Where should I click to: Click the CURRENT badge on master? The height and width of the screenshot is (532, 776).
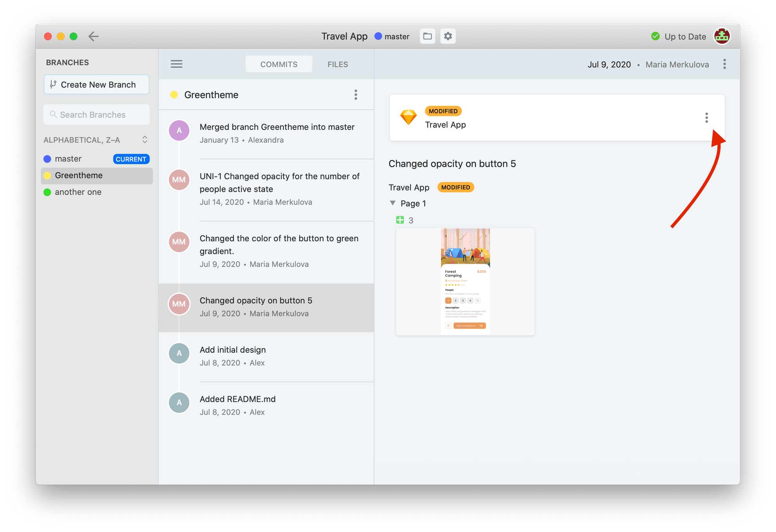pyautogui.click(x=131, y=159)
